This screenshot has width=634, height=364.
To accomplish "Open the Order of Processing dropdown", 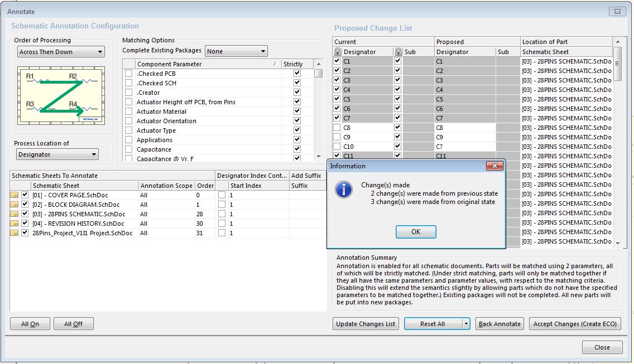I will pos(61,52).
